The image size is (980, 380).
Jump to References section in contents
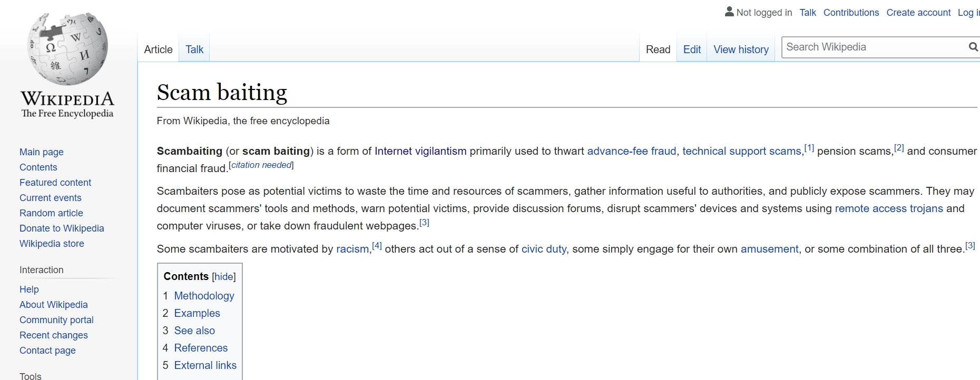tap(201, 348)
